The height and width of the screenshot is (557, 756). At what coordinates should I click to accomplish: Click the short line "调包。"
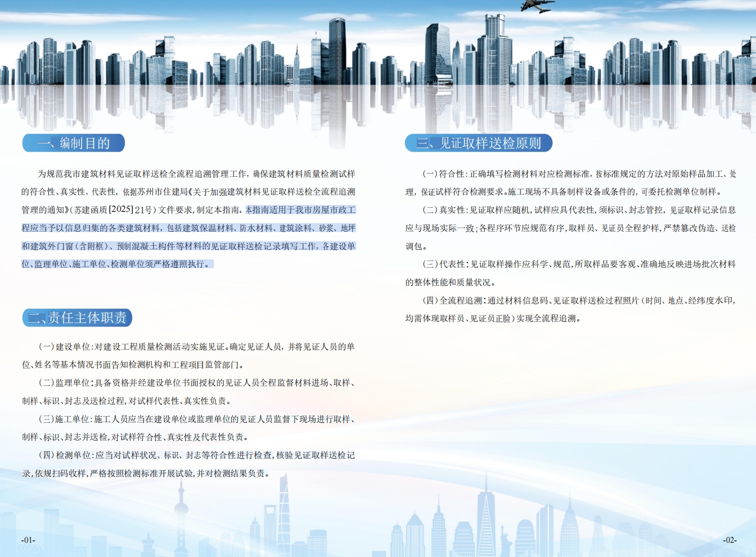(x=416, y=246)
